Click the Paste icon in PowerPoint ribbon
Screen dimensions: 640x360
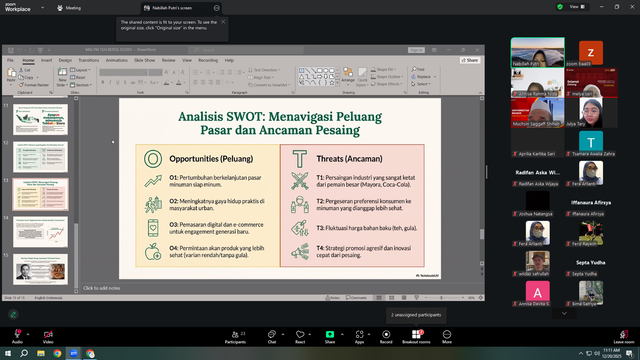11,73
